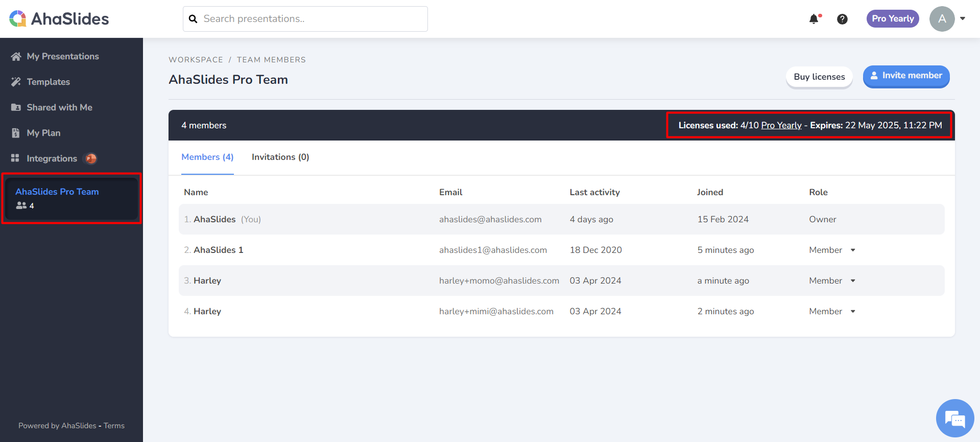Click email ahaslides@ahaslides.com
This screenshot has height=442, width=980.
click(x=490, y=219)
